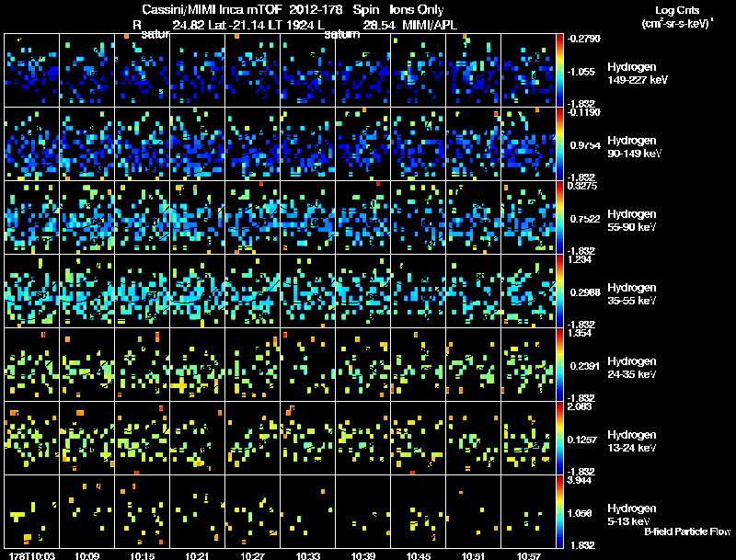Click the 10:09 time axis label
This screenshot has height=560, width=736.
coord(87,555)
